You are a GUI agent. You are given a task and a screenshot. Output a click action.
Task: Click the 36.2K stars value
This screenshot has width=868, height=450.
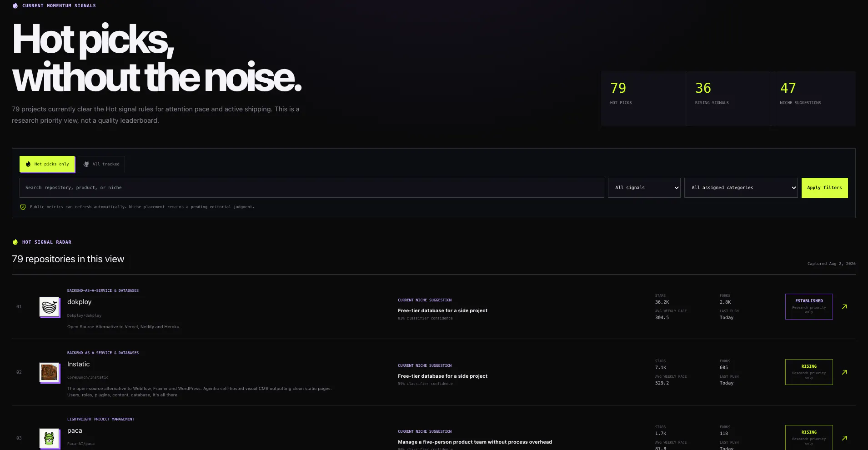pyautogui.click(x=662, y=302)
